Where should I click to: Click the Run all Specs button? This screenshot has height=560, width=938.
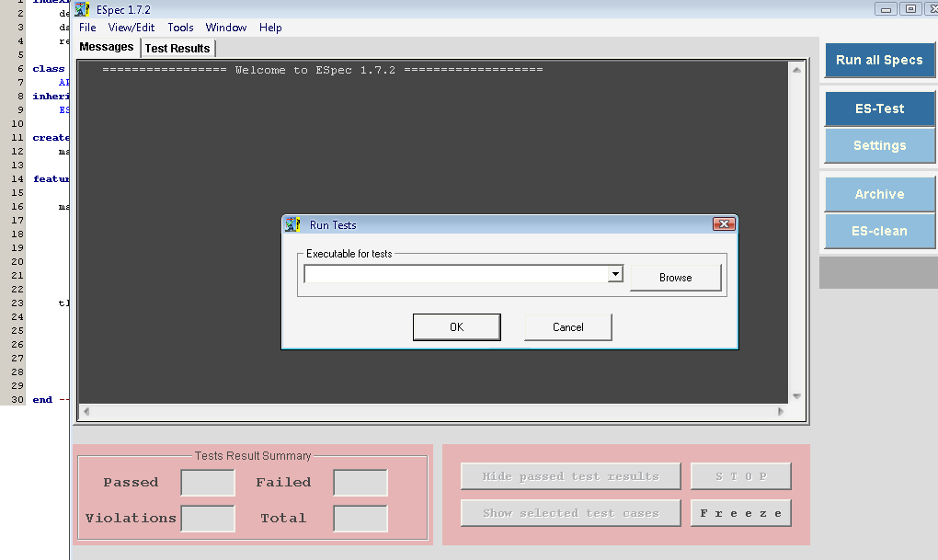pos(879,60)
